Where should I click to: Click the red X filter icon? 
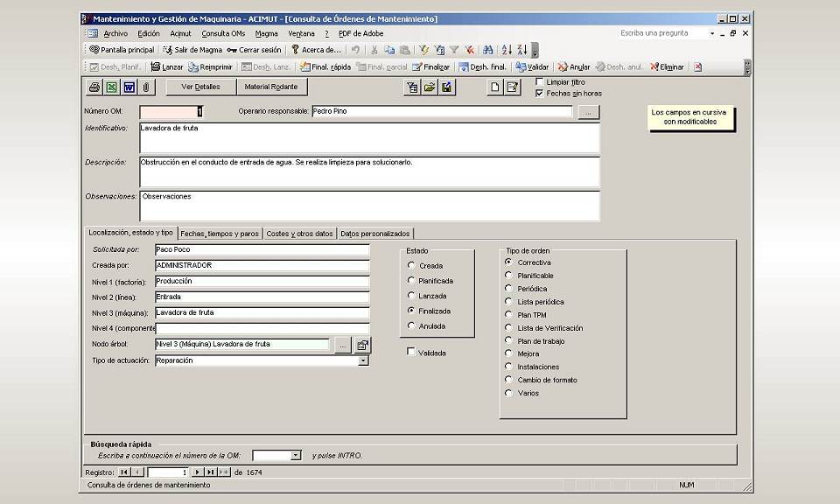coord(469,50)
